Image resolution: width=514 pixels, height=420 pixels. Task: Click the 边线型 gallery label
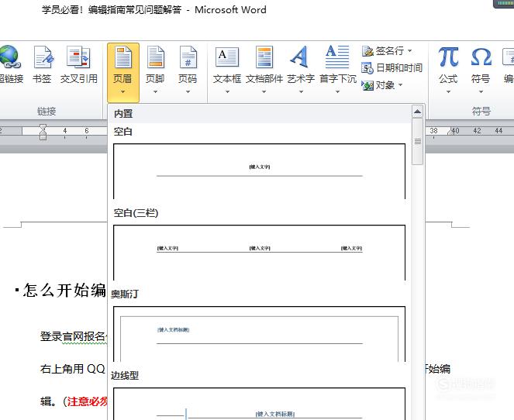pos(125,376)
